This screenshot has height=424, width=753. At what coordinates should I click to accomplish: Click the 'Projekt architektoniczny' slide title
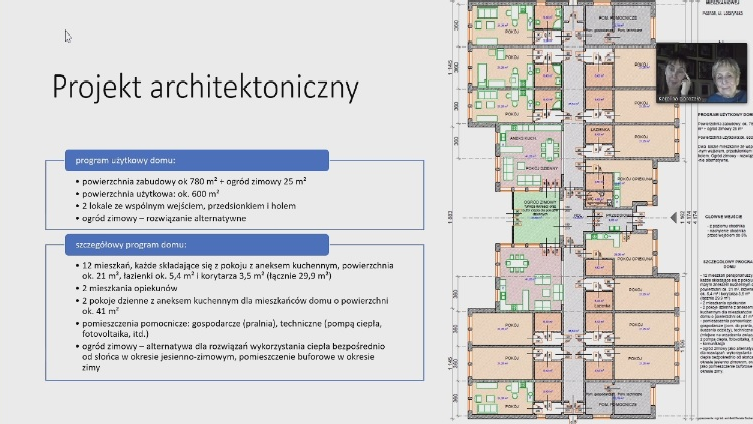pyautogui.click(x=205, y=87)
